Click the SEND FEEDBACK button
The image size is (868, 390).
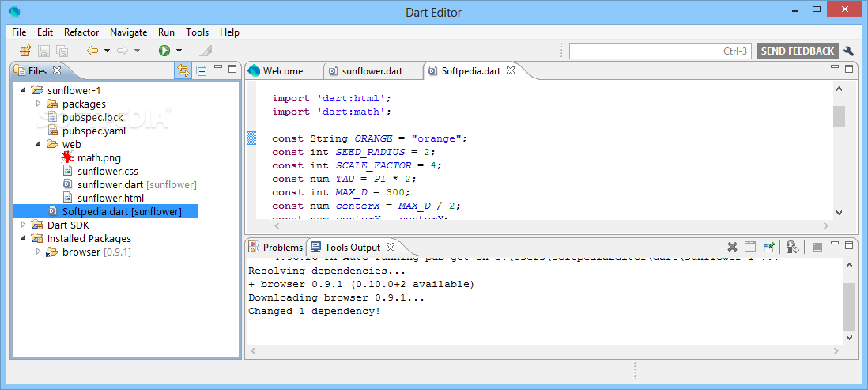coord(797,51)
